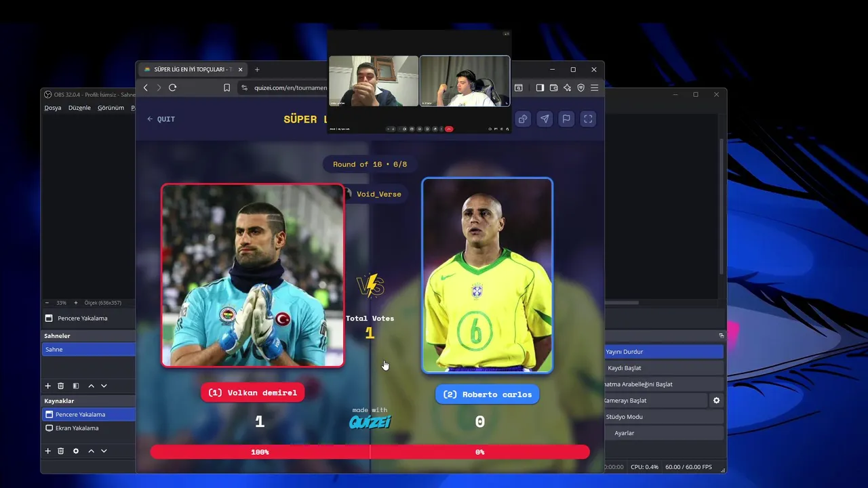Vote for (1) Volkan demirel button
868x488 pixels.
tap(253, 392)
